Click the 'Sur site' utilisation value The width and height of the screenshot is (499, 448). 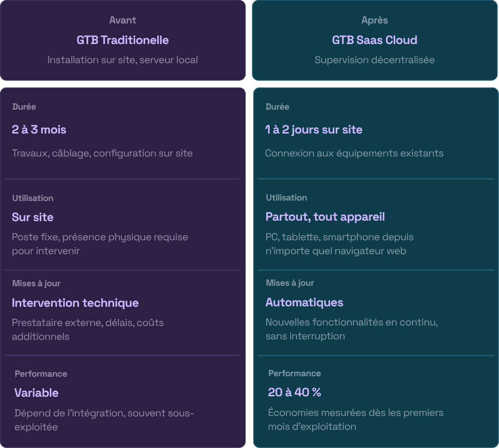(33, 217)
